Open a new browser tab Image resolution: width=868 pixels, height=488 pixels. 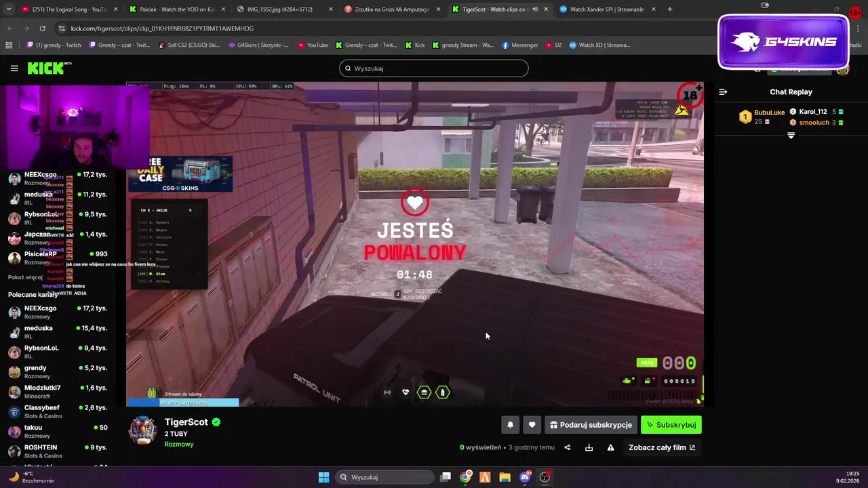point(669,9)
